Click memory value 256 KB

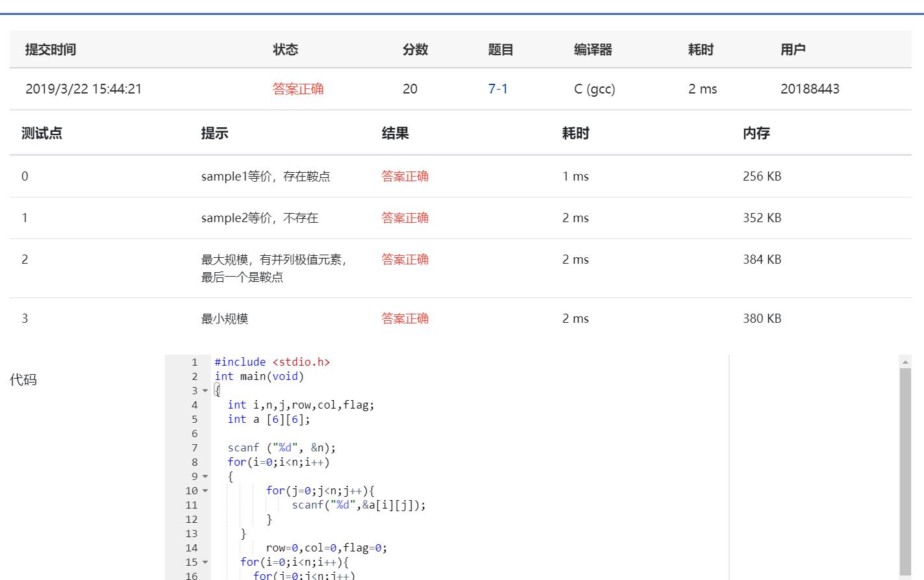click(762, 176)
